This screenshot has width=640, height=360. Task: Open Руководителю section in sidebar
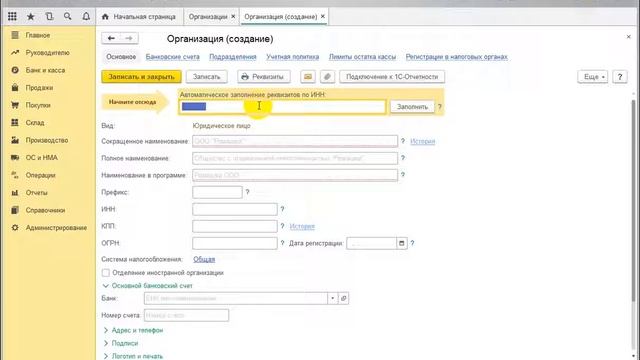47,53
